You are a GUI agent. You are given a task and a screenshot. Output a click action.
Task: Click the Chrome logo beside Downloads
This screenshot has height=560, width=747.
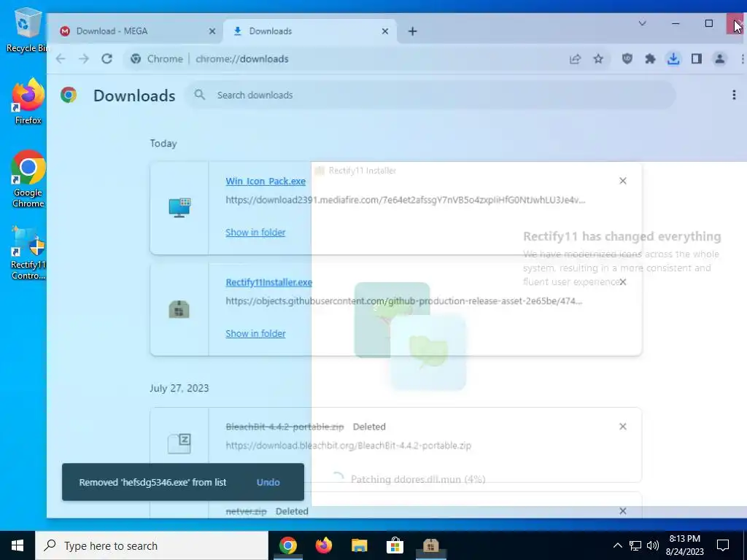pos(69,96)
